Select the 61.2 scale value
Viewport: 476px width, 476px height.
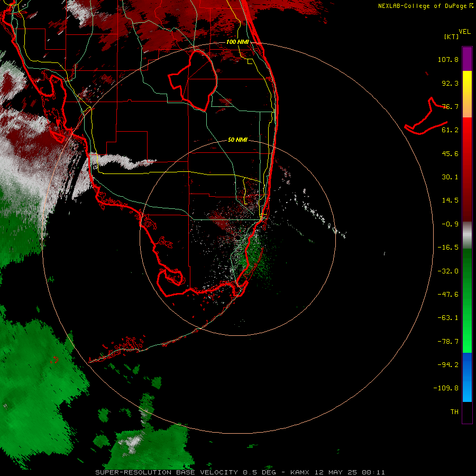click(450, 130)
